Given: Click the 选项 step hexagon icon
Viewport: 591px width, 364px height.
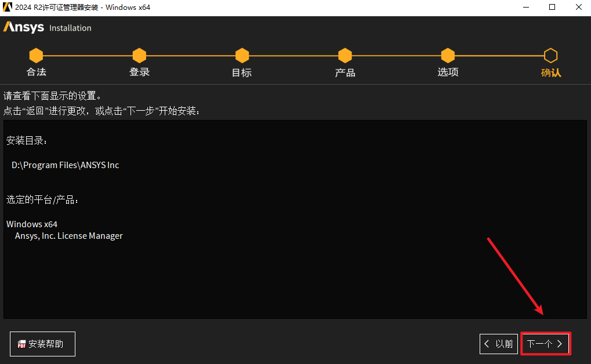Looking at the screenshot, I should (448, 56).
